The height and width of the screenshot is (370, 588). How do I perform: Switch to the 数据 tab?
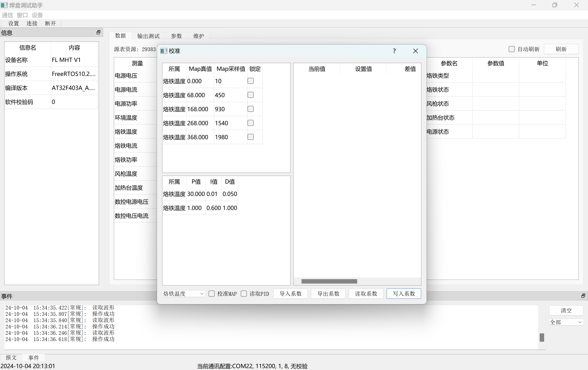(x=120, y=36)
